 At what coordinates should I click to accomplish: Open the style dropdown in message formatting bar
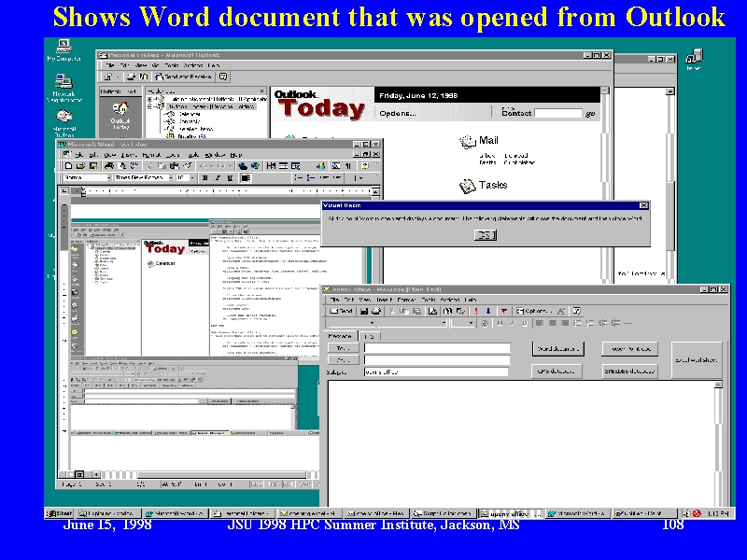tap(372, 323)
